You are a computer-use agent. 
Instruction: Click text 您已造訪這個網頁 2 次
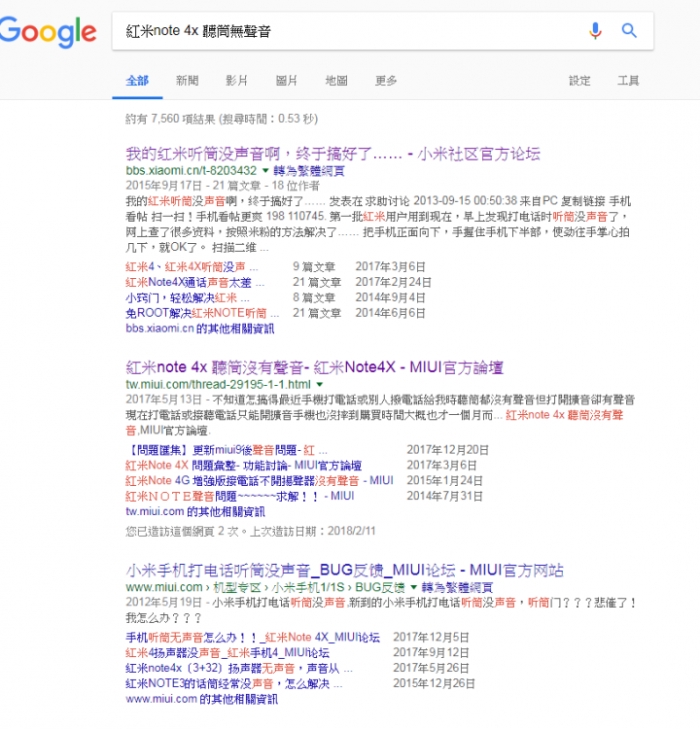tap(183, 531)
